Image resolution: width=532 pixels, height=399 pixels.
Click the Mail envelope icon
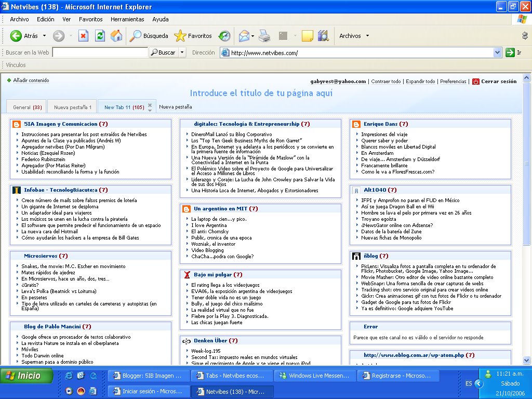pyautogui.click(x=244, y=36)
